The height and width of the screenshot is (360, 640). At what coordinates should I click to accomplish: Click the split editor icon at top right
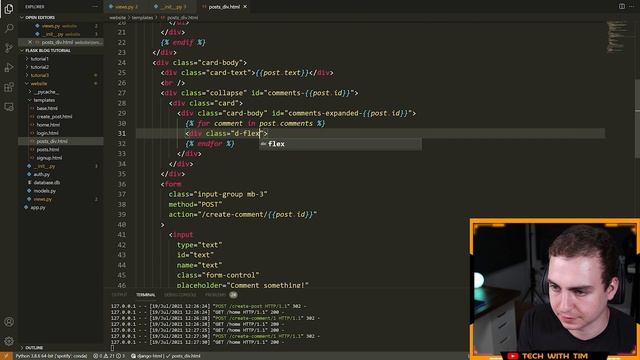622,7
